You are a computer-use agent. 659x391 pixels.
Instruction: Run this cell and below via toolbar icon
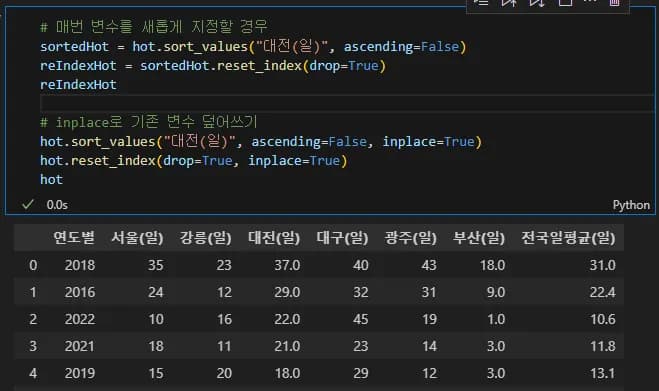coord(537,3)
